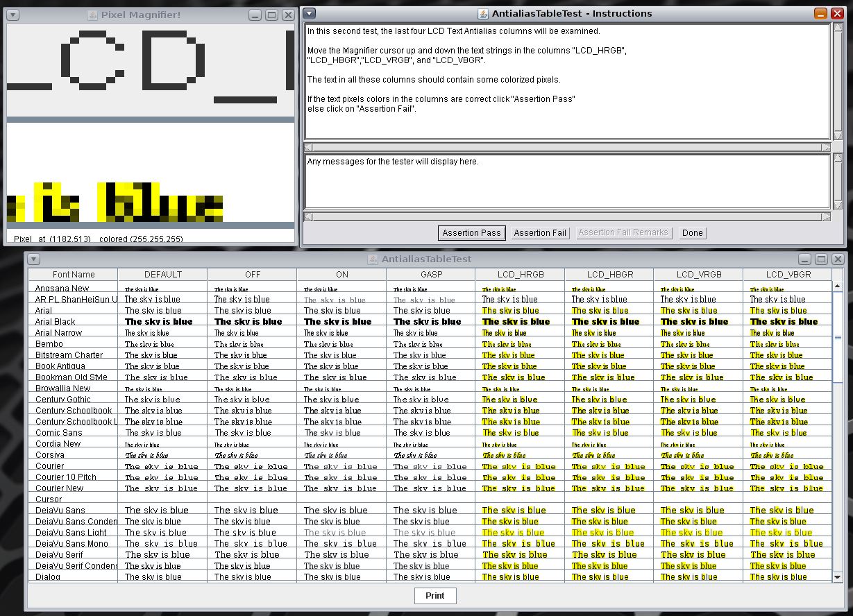853x616 pixels.
Task: Minimize the Instructions window with orange button
Action: [820, 13]
